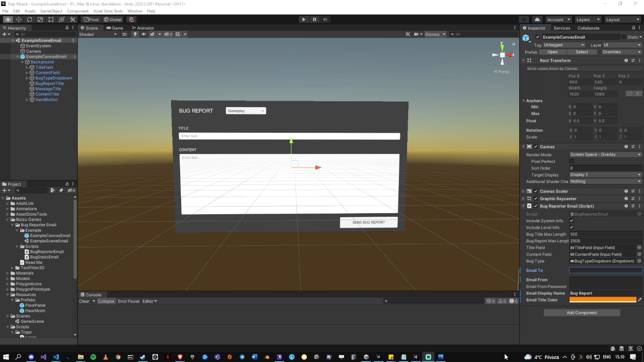Switch to the Services tab
The image size is (644, 362).
[x=561, y=28]
